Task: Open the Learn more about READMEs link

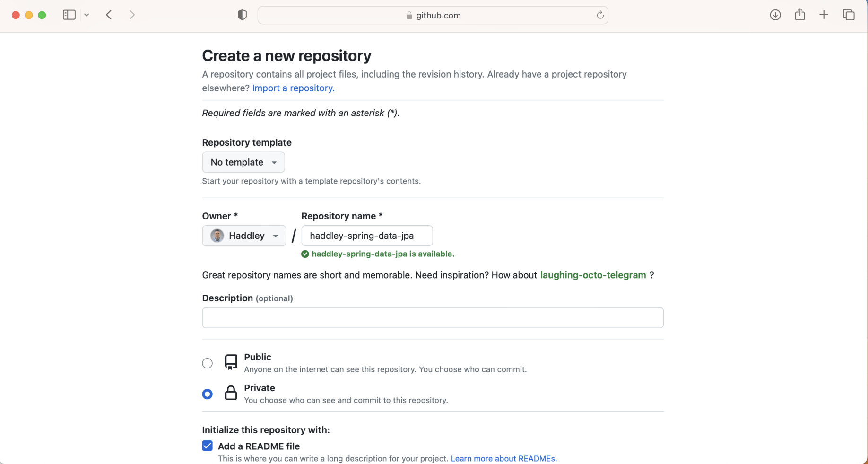Action: click(503, 459)
